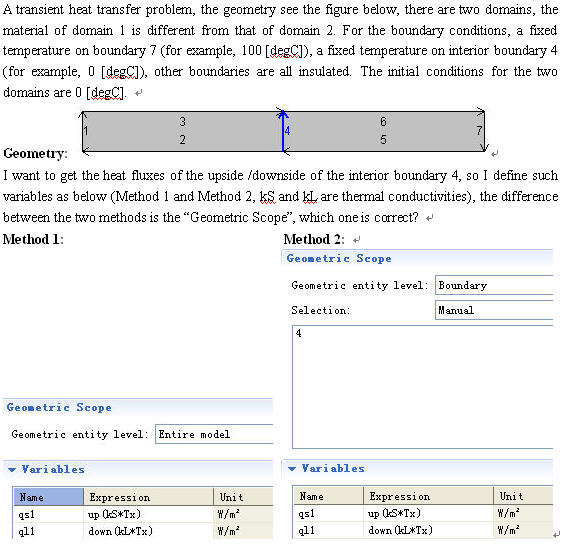Collapse the Method 1 Variables section triangle
This screenshot has height=544, width=562.
[x=12, y=469]
